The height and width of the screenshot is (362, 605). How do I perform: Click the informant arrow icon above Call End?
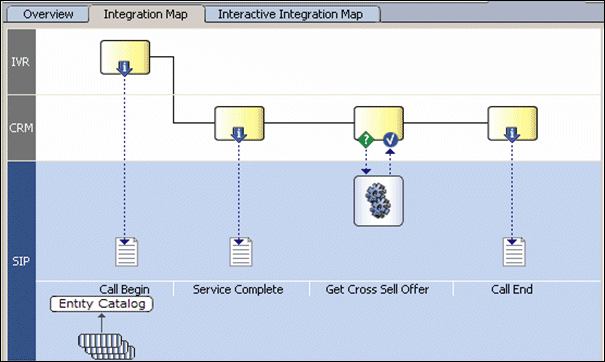tap(512, 135)
